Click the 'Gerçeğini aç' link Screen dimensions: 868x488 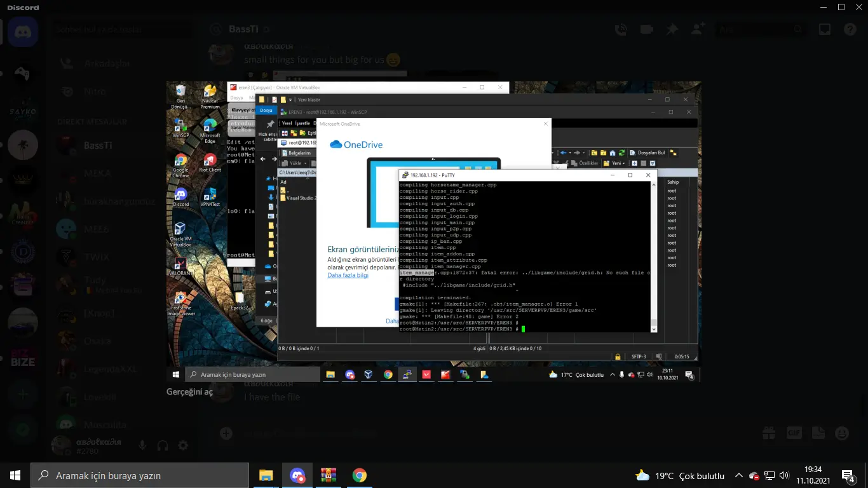click(190, 391)
